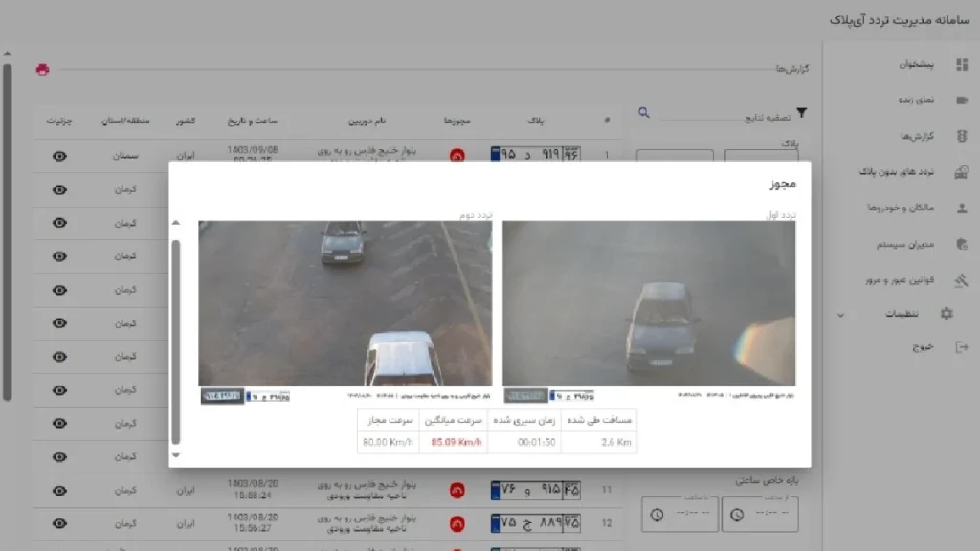Click the logout exit icon
This screenshot has height=551, width=980.
click(961, 346)
